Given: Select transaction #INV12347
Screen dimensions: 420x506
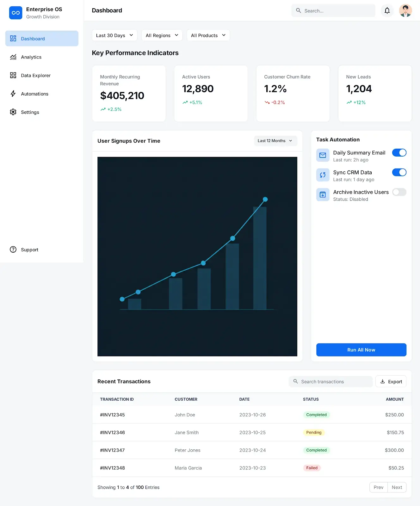Looking at the screenshot, I should (x=112, y=450).
